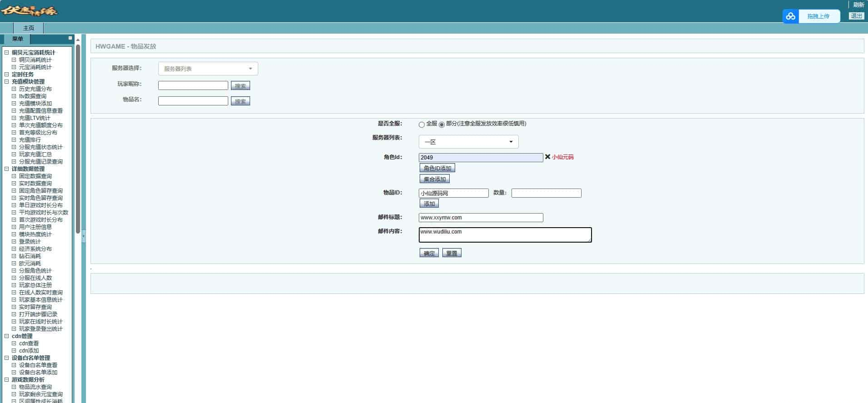Image resolution: width=868 pixels, height=403 pixels.
Task: Select the 部分 radio button
Action: (x=442, y=124)
